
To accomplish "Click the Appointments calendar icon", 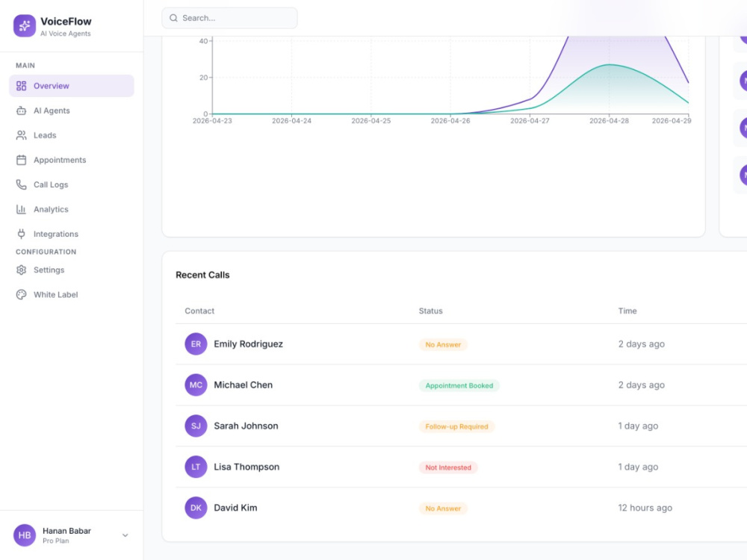I will tap(21, 160).
